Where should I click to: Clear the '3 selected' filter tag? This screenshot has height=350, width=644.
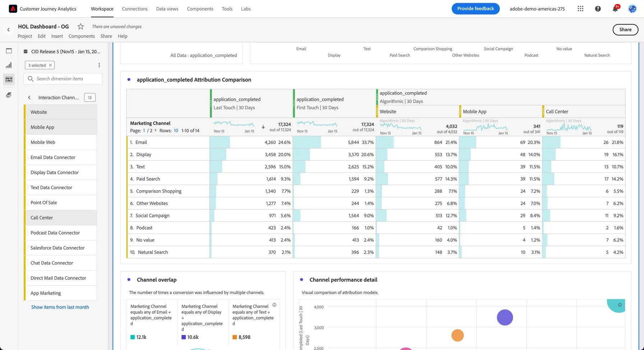tap(50, 65)
